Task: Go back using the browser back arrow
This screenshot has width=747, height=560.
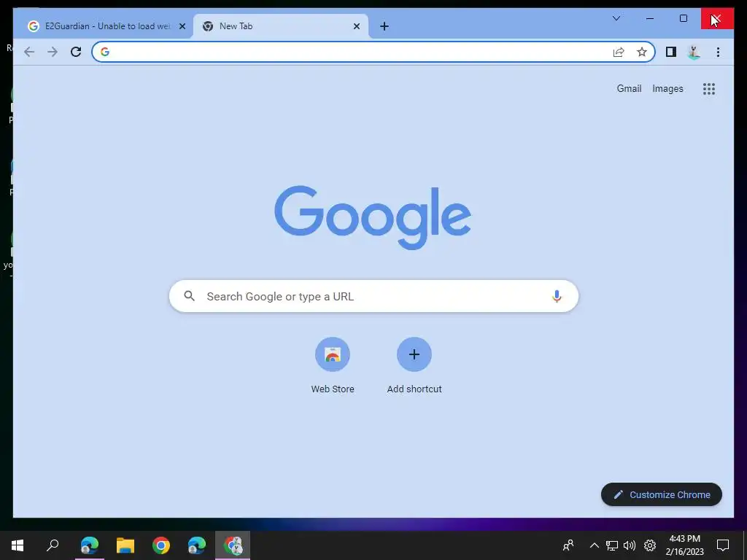Action: pyautogui.click(x=29, y=52)
